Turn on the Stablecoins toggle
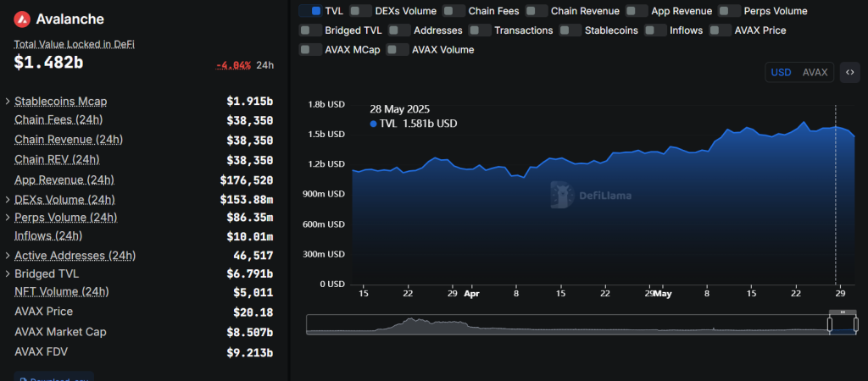This screenshot has width=868, height=381. (570, 30)
